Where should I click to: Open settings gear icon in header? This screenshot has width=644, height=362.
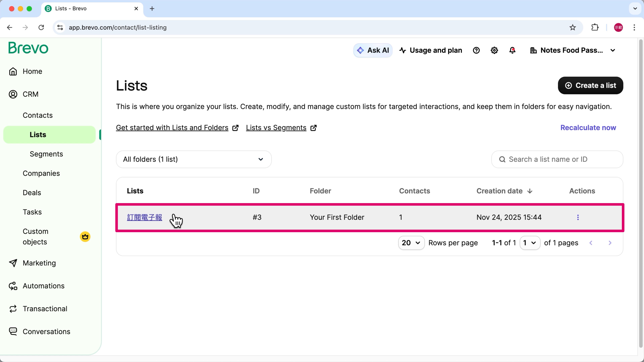tap(494, 50)
